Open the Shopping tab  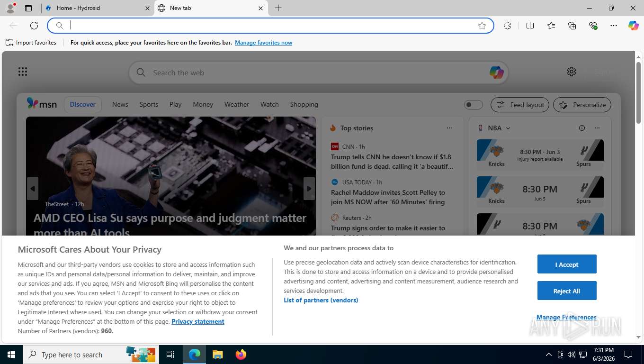click(x=304, y=104)
